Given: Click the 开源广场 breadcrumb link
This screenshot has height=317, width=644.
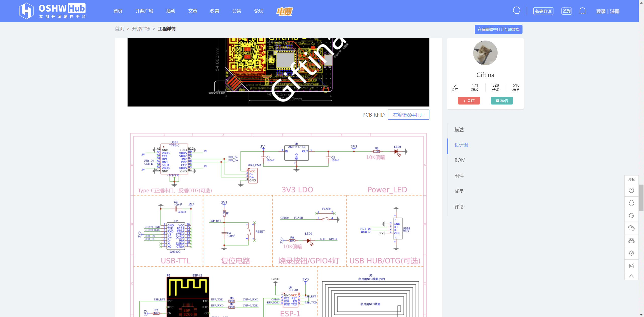Looking at the screenshot, I should 141,29.
